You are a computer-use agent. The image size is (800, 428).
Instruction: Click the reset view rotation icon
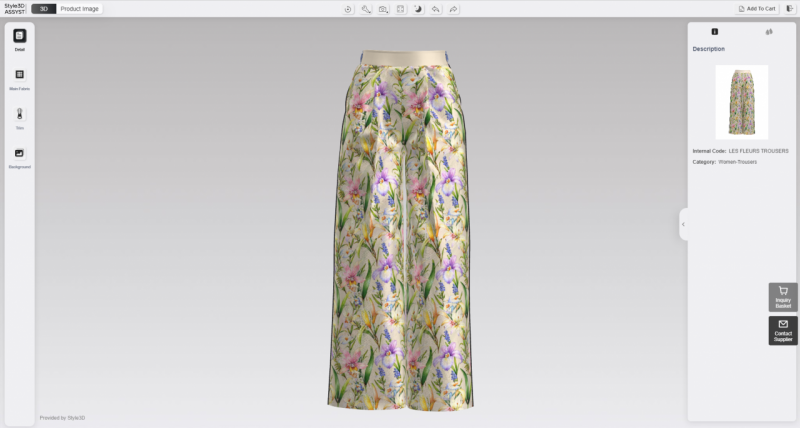(x=348, y=8)
